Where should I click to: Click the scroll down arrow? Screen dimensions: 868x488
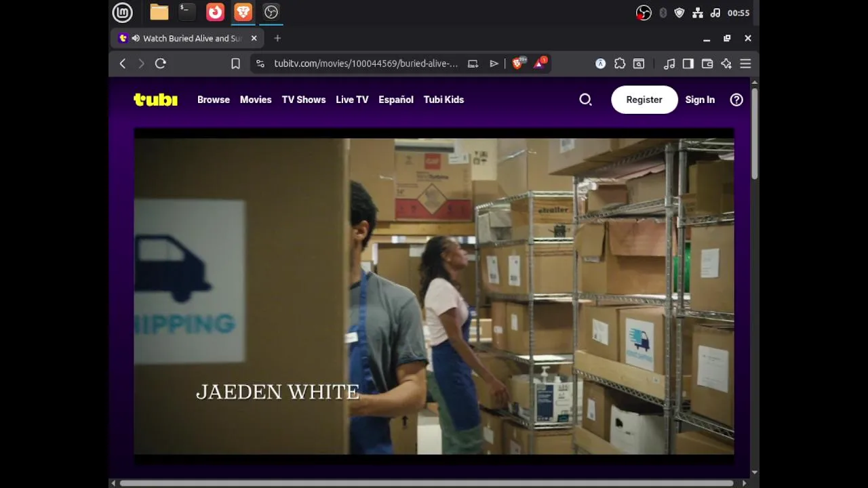(755, 472)
